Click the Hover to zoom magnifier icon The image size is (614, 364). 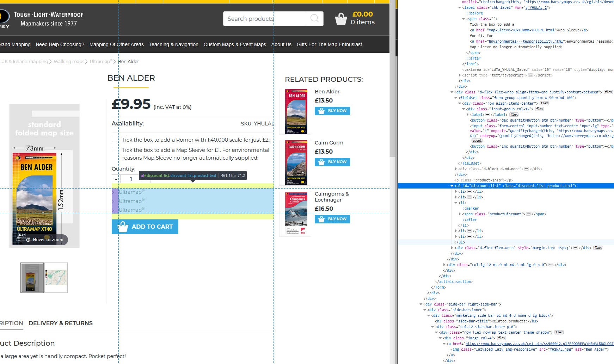(x=28, y=240)
